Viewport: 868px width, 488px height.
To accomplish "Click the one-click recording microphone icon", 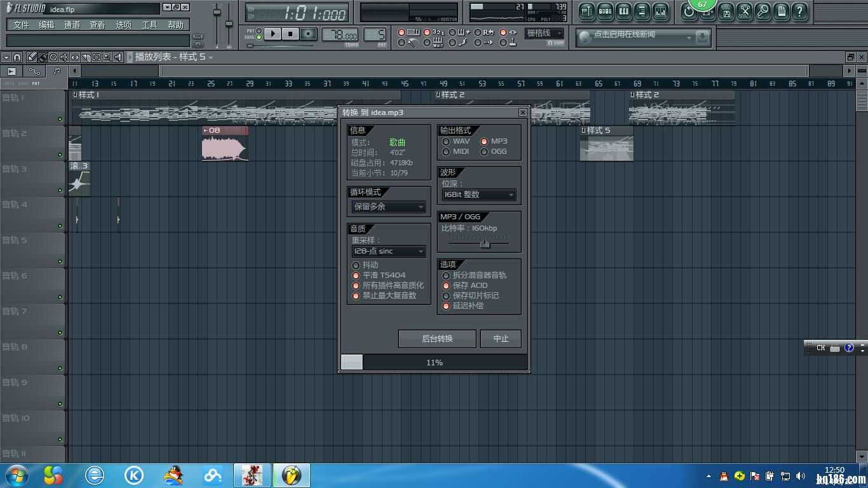I will click(x=763, y=11).
